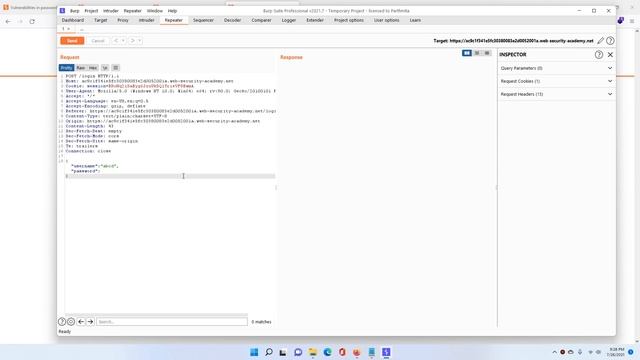Expand the Request Headers section

click(556, 94)
